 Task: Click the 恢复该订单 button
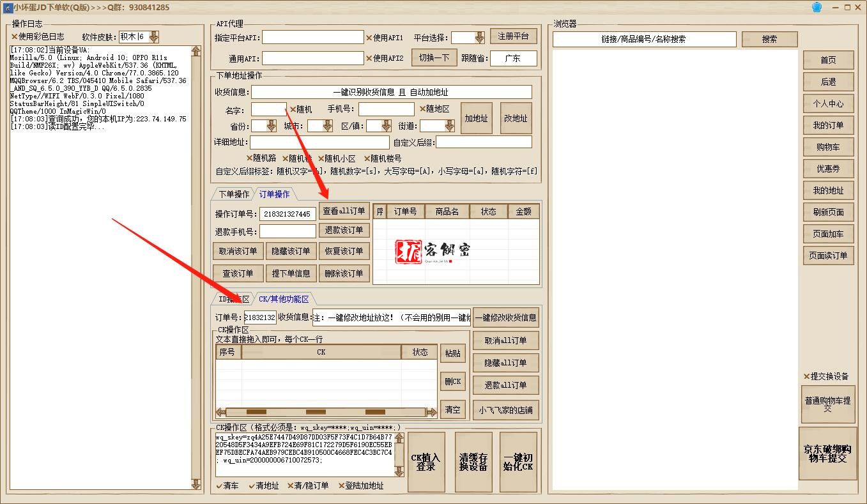coord(344,251)
